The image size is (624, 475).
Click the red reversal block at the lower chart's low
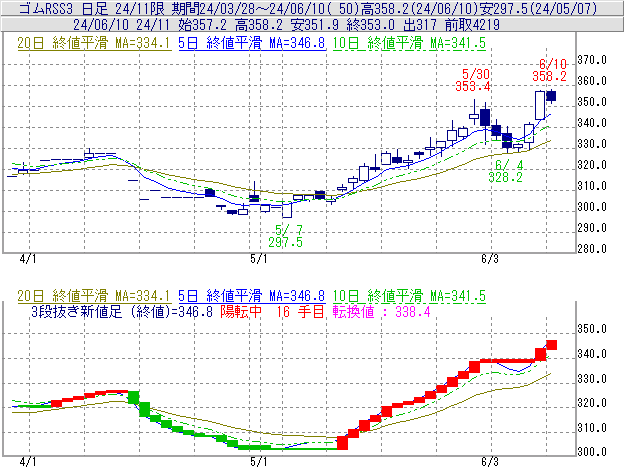[x=342, y=443]
